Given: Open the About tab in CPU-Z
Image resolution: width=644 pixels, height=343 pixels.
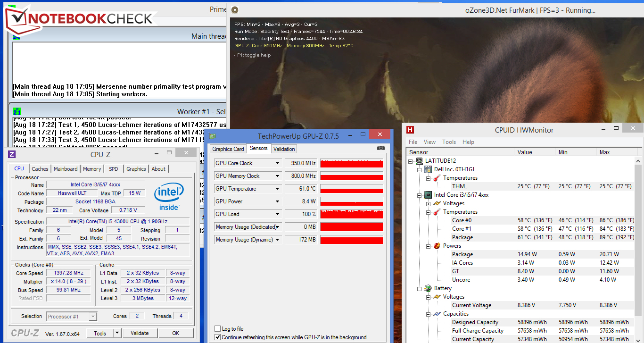Looking at the screenshot, I should pyautogui.click(x=158, y=169).
